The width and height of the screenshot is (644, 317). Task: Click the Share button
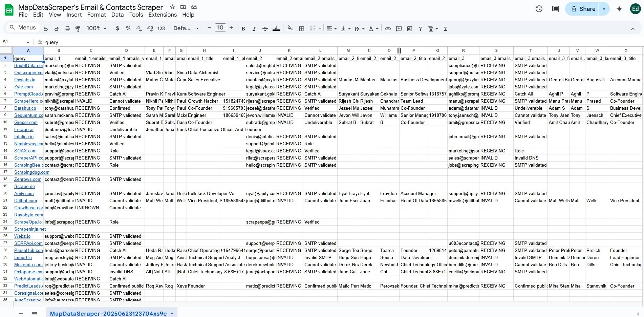tap(583, 9)
